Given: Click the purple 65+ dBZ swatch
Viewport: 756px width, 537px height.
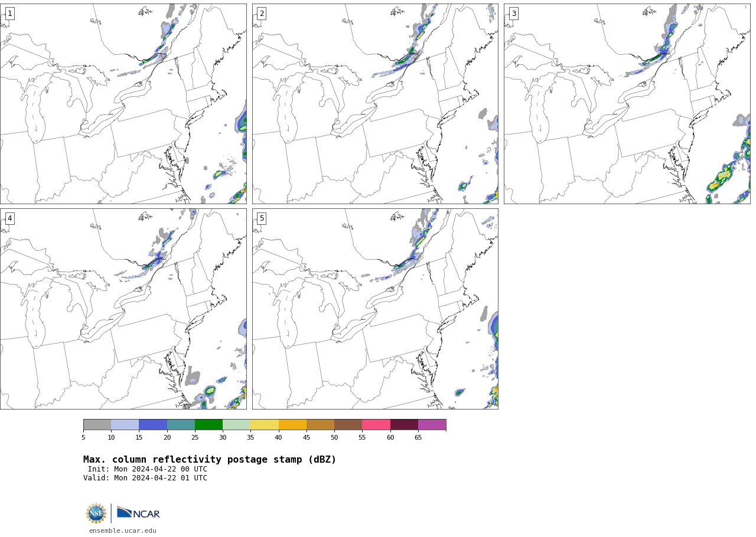Looking at the screenshot, I should (432, 425).
